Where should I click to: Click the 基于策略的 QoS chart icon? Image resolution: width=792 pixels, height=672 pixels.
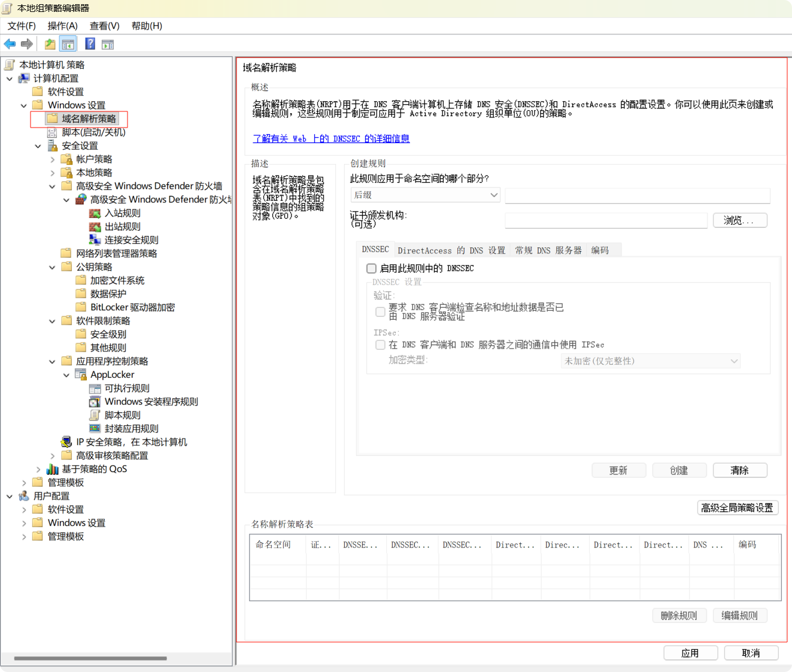52,469
